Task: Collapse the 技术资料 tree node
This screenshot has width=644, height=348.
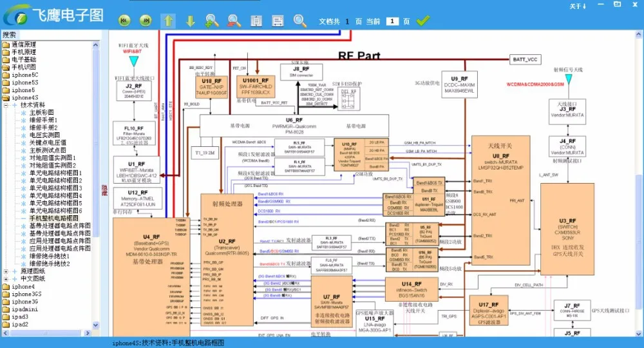Action: pos(6,105)
